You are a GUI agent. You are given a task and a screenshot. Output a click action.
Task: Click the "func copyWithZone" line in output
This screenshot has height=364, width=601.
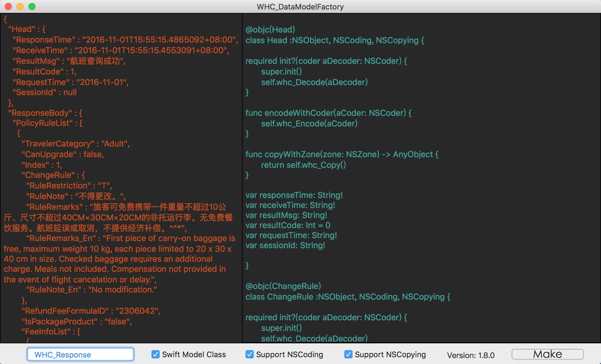tap(342, 154)
